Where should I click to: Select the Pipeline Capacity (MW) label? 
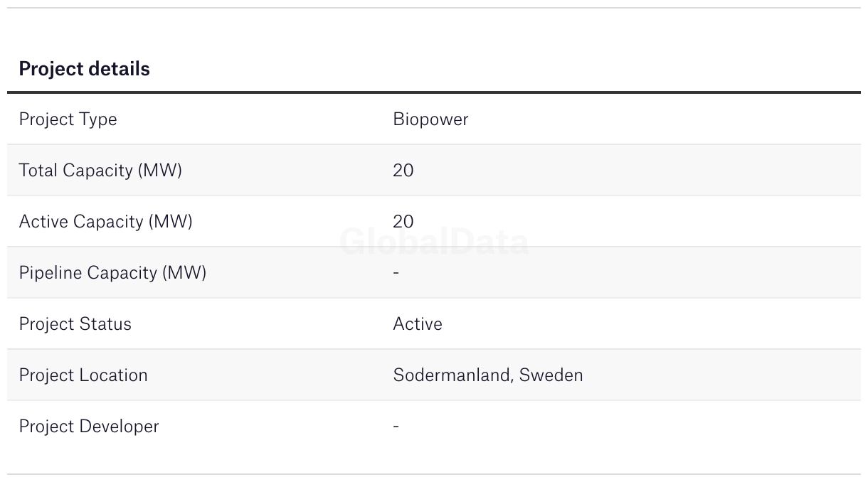(112, 273)
